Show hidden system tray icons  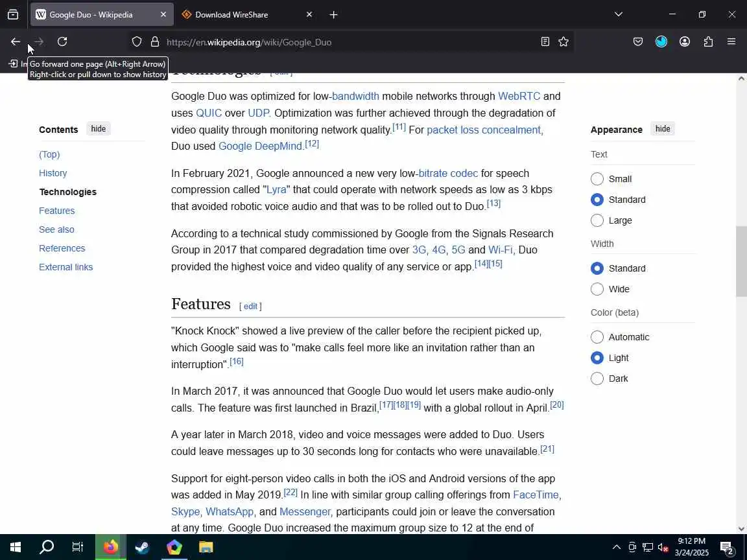point(617,547)
